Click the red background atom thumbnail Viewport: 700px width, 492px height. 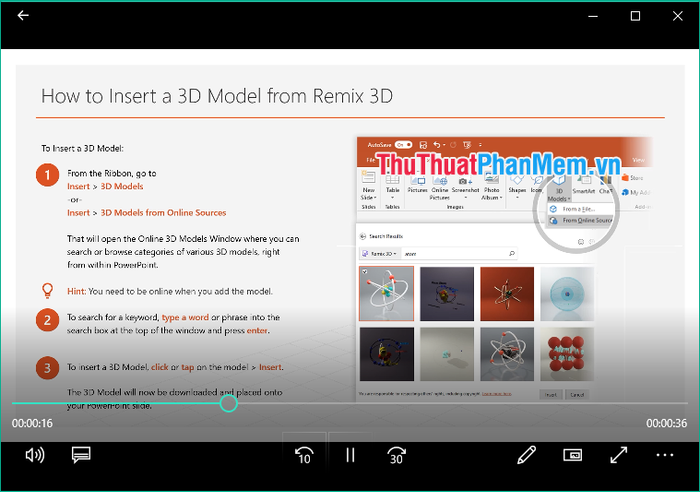507,294
